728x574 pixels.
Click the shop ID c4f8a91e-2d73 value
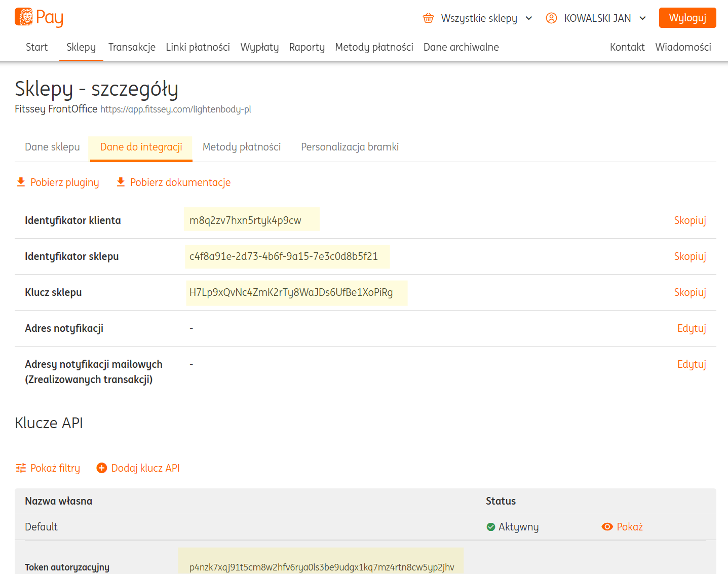coord(284,256)
